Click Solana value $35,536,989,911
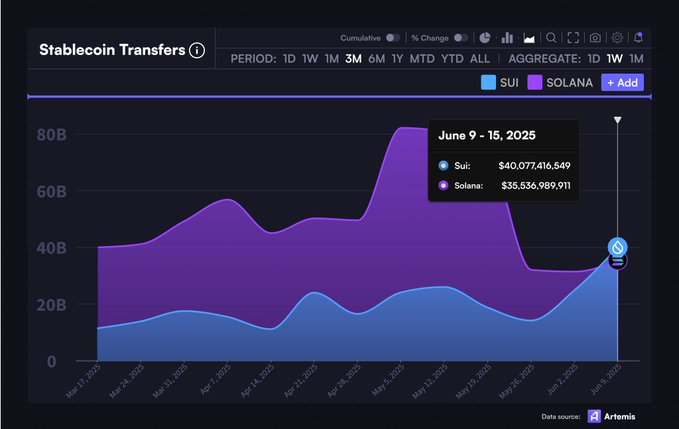Viewport: 679px width, 429px height. pos(536,186)
